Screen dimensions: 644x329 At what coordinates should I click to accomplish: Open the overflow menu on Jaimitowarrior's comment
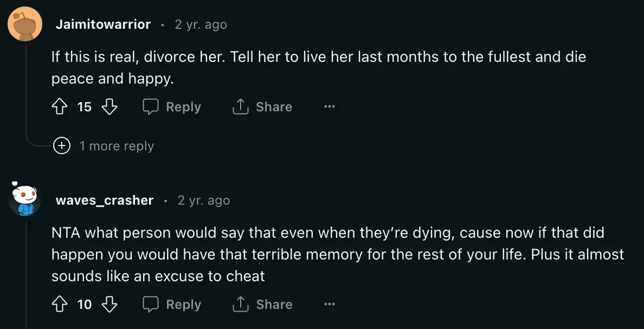point(330,106)
